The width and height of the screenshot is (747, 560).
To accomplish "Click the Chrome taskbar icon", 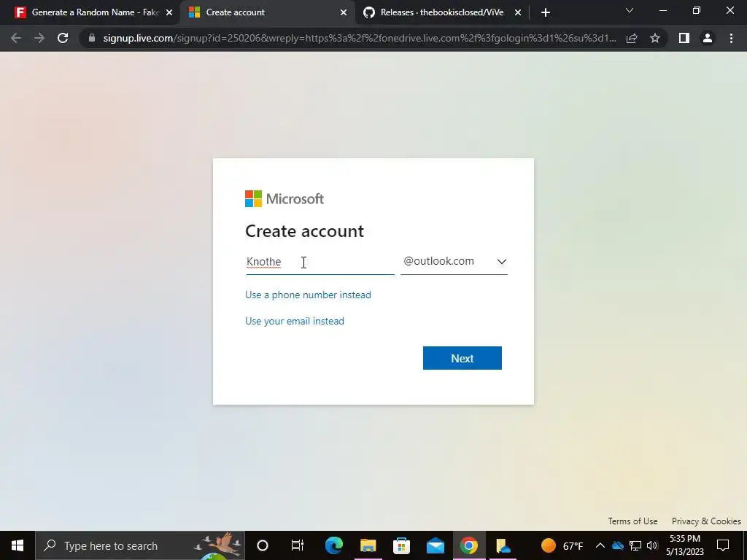I will (x=469, y=545).
